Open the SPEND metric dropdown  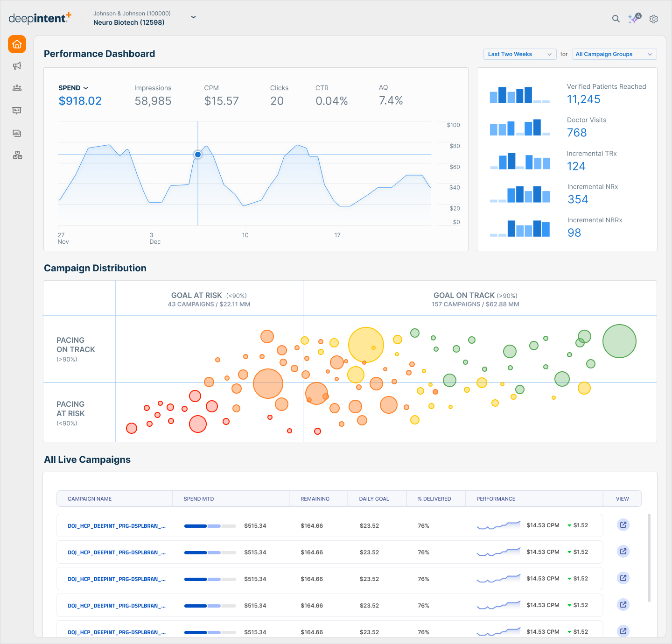[73, 88]
